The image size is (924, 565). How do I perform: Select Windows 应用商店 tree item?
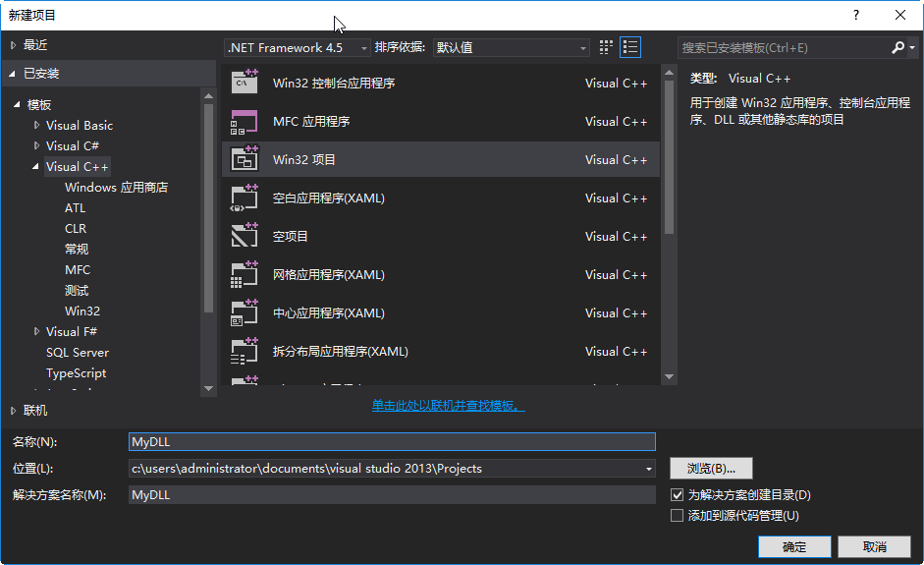(116, 188)
